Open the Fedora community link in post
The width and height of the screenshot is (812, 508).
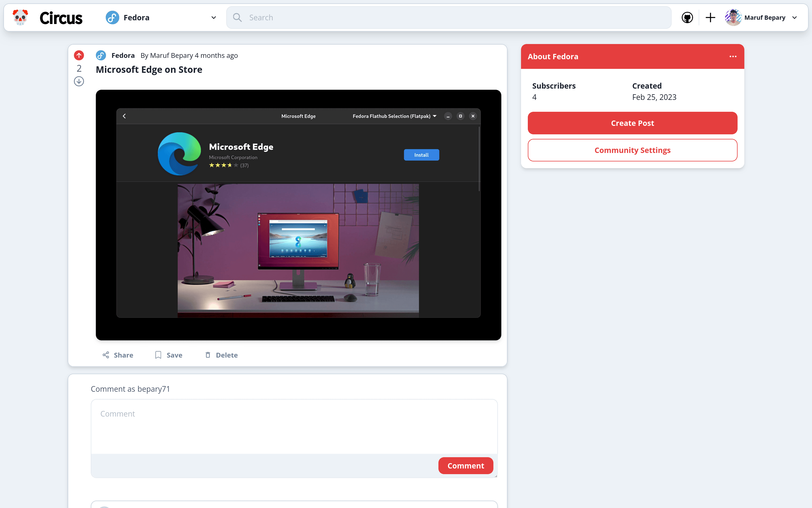click(x=123, y=55)
